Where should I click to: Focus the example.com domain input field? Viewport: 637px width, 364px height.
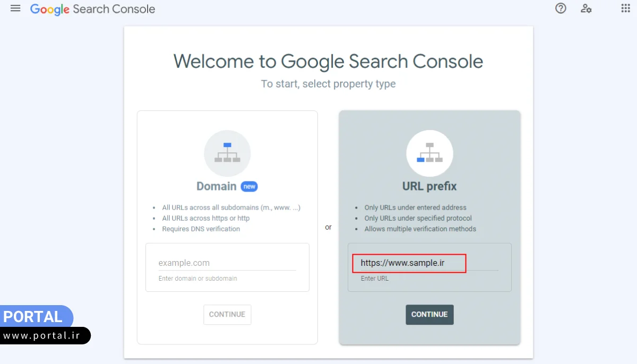pos(227,263)
